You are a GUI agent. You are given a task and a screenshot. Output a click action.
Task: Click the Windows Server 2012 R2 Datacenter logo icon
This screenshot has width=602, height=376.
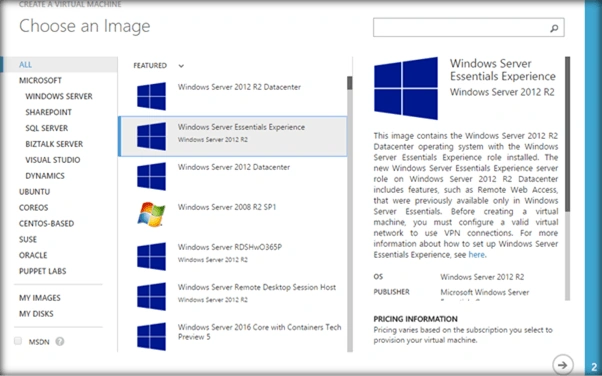[x=152, y=96]
